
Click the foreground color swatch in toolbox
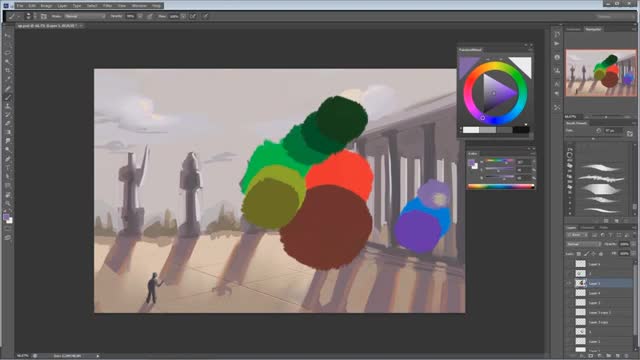(x=6, y=217)
